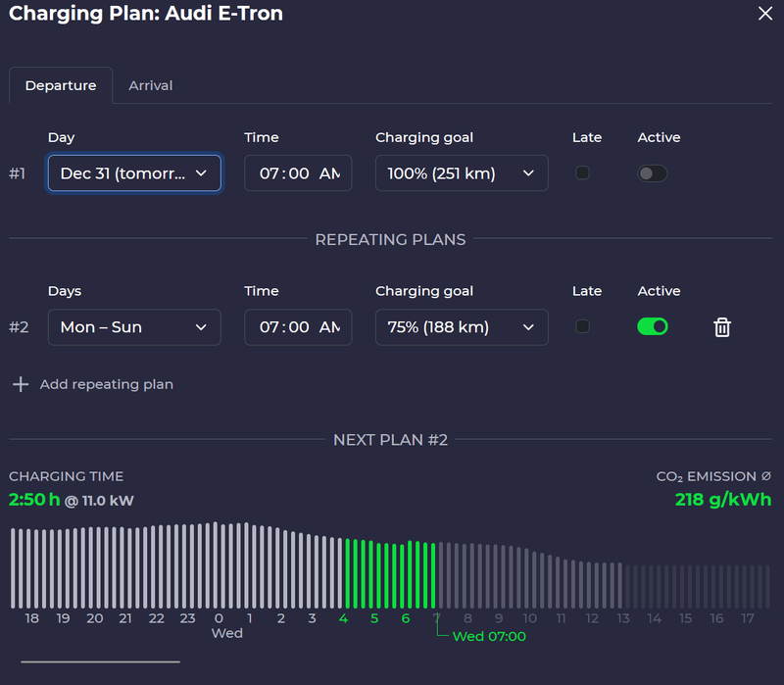Switch to the Arrival tab
This screenshot has height=685, width=784.
click(150, 85)
